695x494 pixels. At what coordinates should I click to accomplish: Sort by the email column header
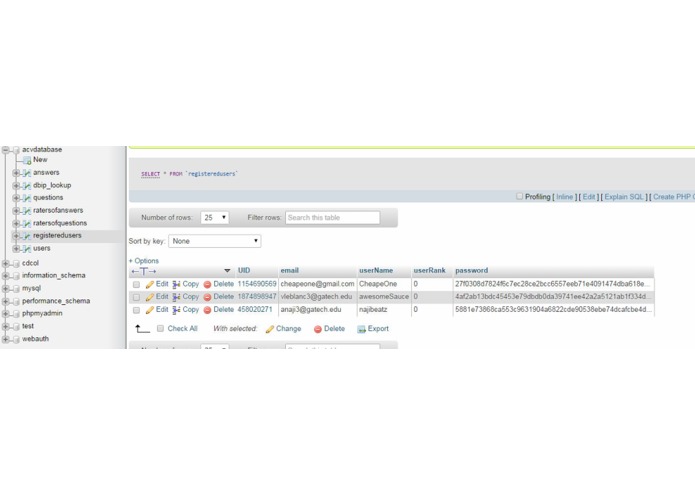point(289,271)
